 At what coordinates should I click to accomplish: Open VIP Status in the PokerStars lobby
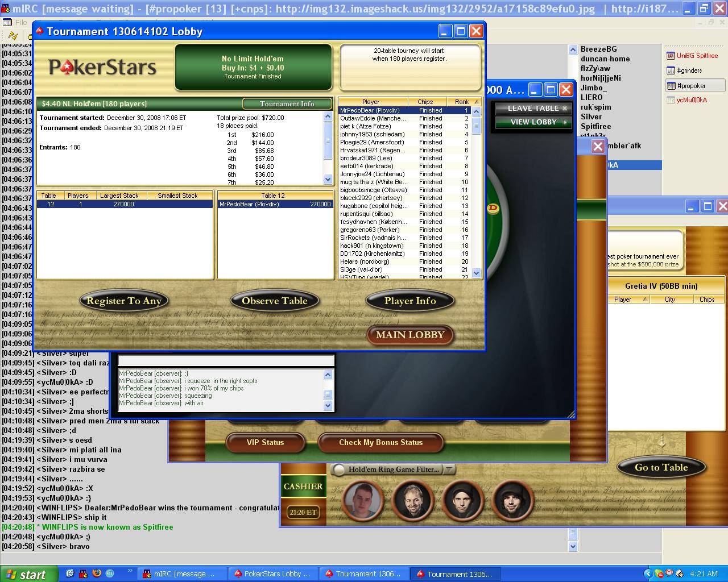[265, 442]
